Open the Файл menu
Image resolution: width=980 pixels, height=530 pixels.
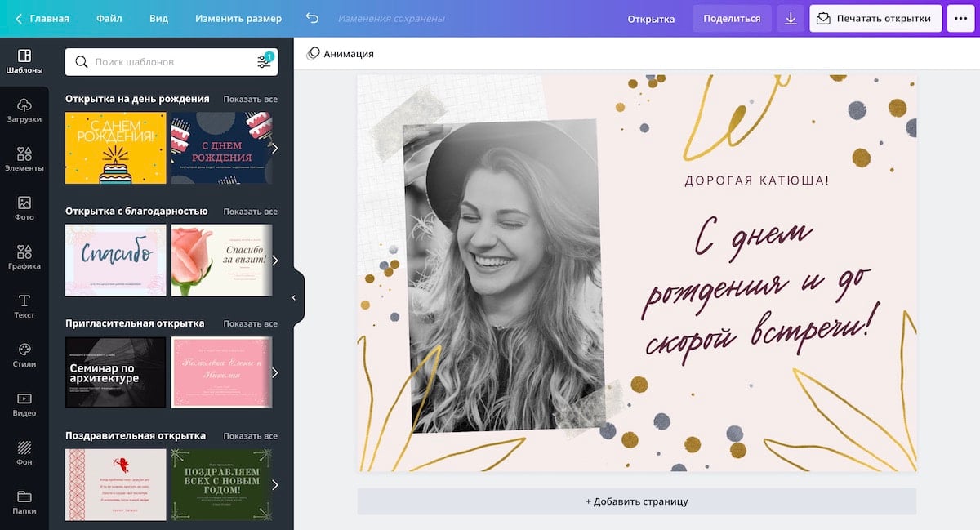(x=109, y=18)
